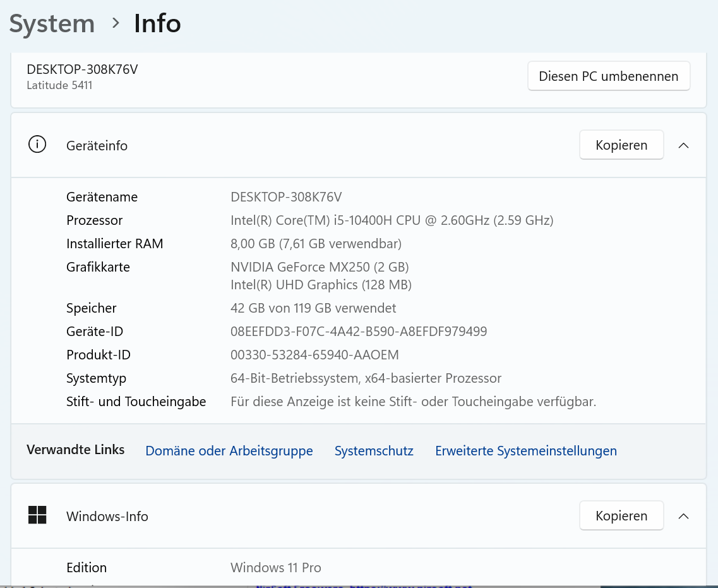This screenshot has width=718, height=588.
Task: Click the Stift- oder Toucheingabe availability text
Action: pyautogui.click(x=413, y=402)
